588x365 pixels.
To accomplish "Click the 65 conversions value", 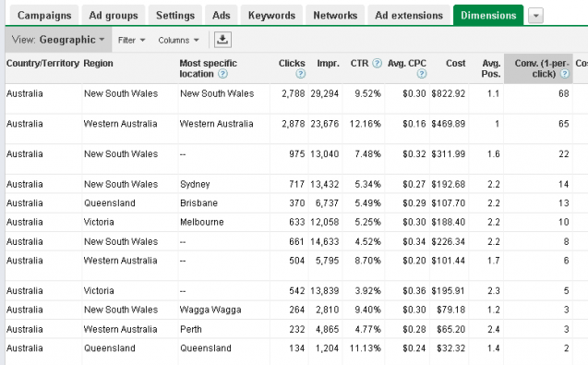I will 564,124.
